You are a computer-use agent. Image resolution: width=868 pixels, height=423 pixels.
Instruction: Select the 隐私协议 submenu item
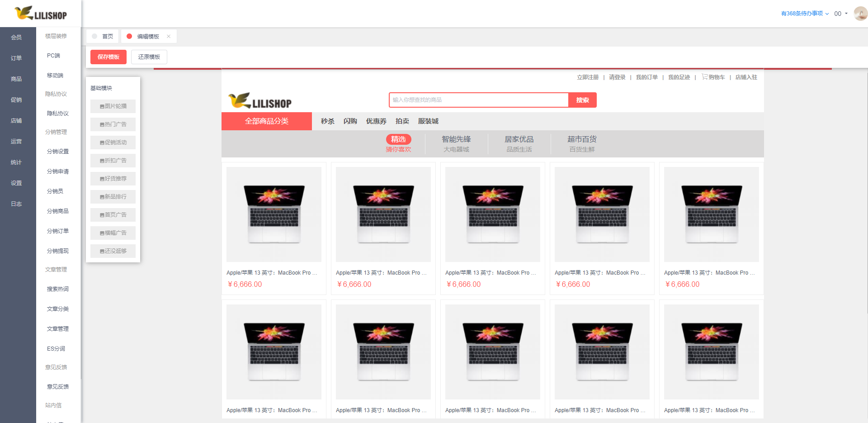58,114
